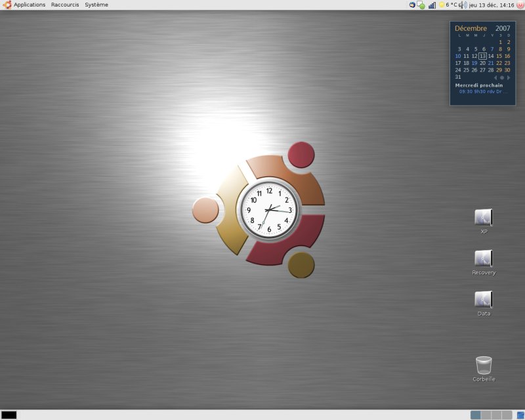Open the Raccourcis menu
Image resolution: width=525 pixels, height=420 pixels.
pos(65,5)
